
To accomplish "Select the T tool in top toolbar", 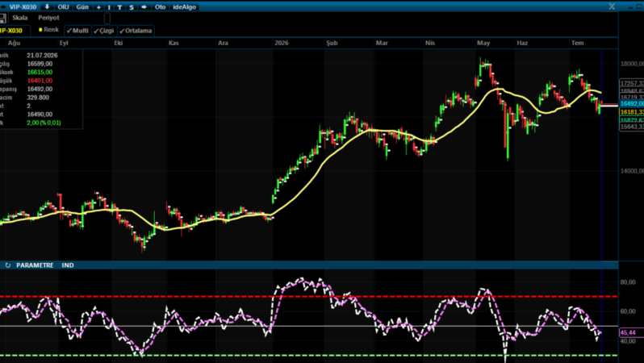I will [119, 7].
